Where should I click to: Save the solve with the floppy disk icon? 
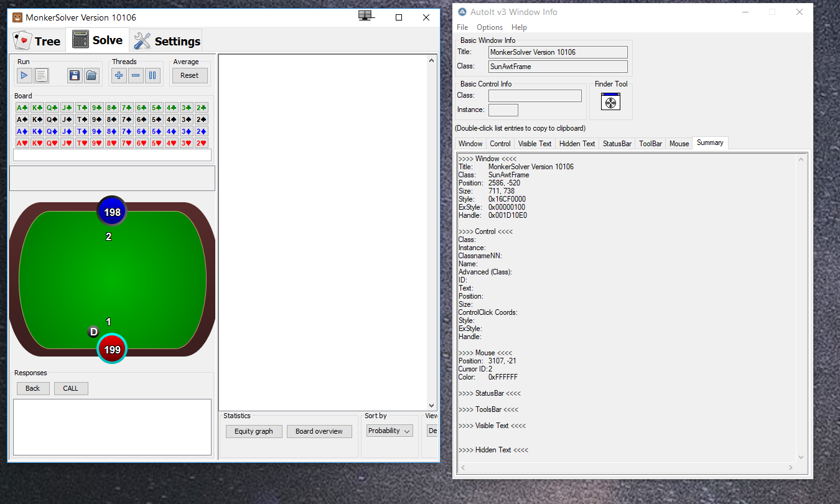click(75, 75)
